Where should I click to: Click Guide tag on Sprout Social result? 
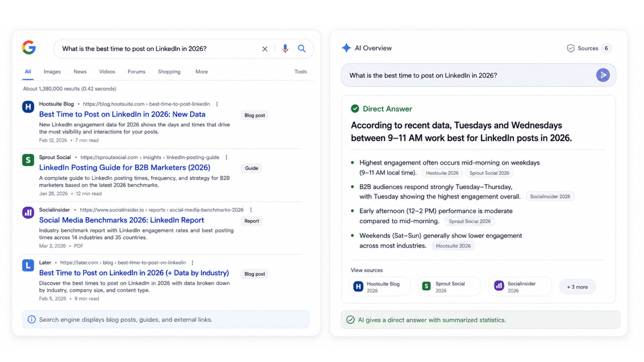click(251, 168)
